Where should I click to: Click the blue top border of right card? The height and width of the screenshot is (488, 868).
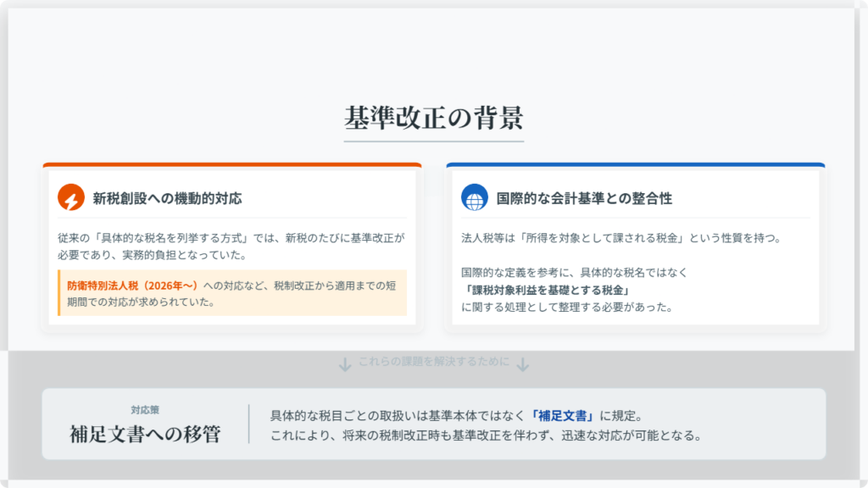click(635, 164)
